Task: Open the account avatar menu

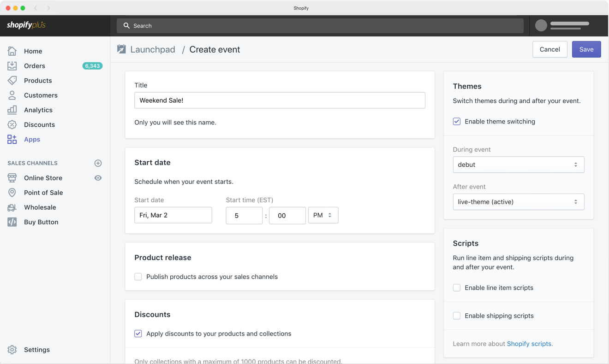Action: click(x=541, y=25)
